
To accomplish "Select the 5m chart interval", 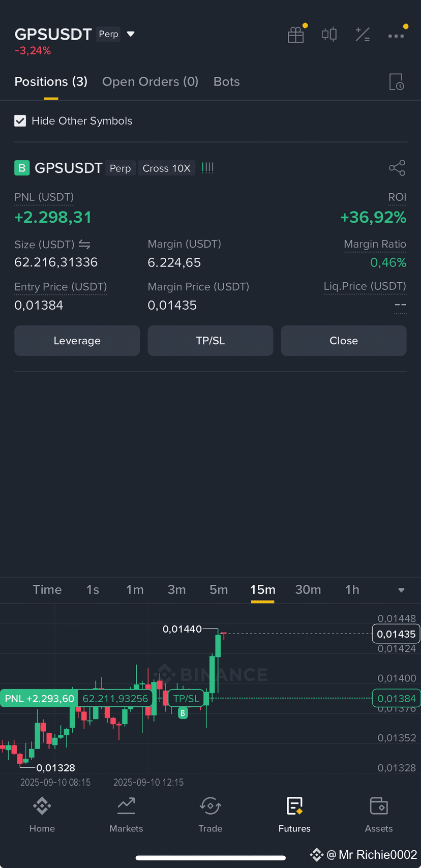I will 219,590.
